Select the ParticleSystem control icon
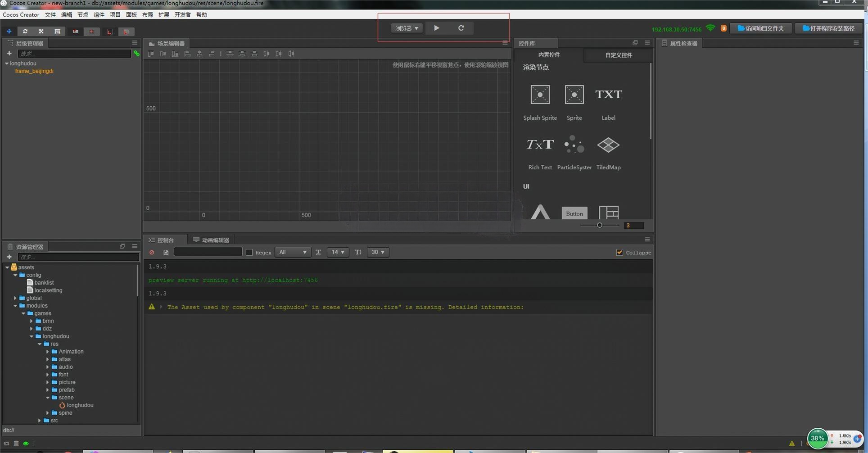The width and height of the screenshot is (868, 453). pyautogui.click(x=574, y=145)
